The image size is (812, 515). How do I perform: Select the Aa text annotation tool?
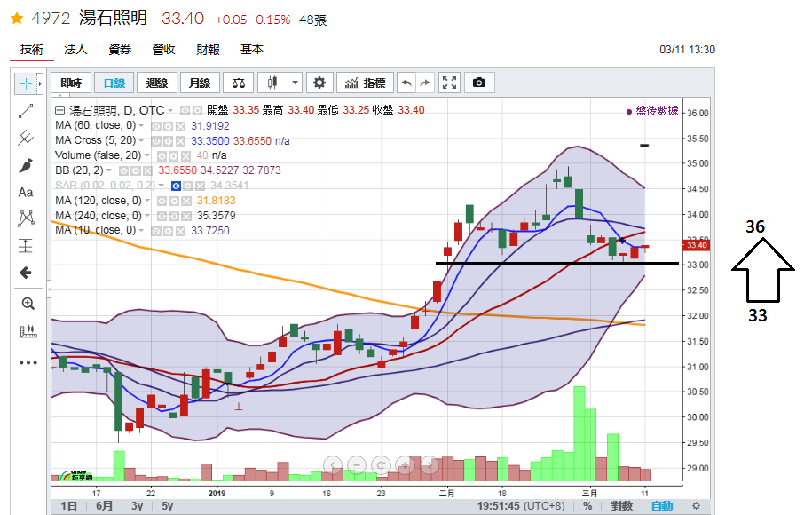pyautogui.click(x=26, y=192)
